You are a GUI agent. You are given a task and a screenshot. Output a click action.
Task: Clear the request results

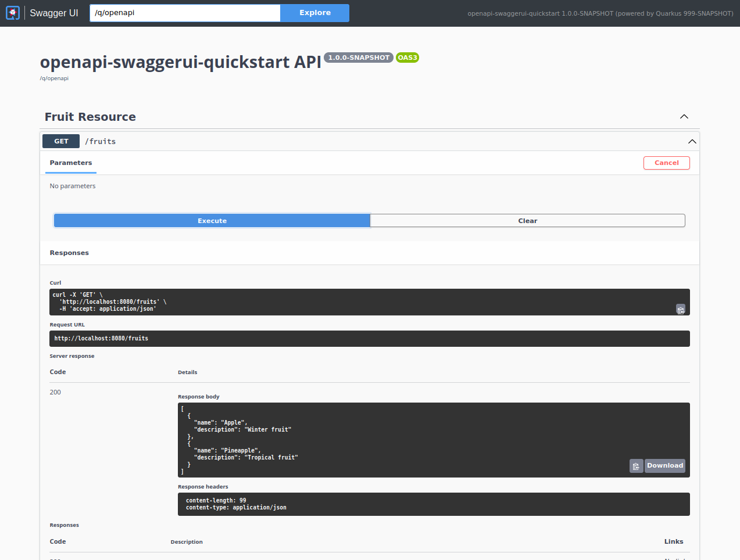point(527,220)
